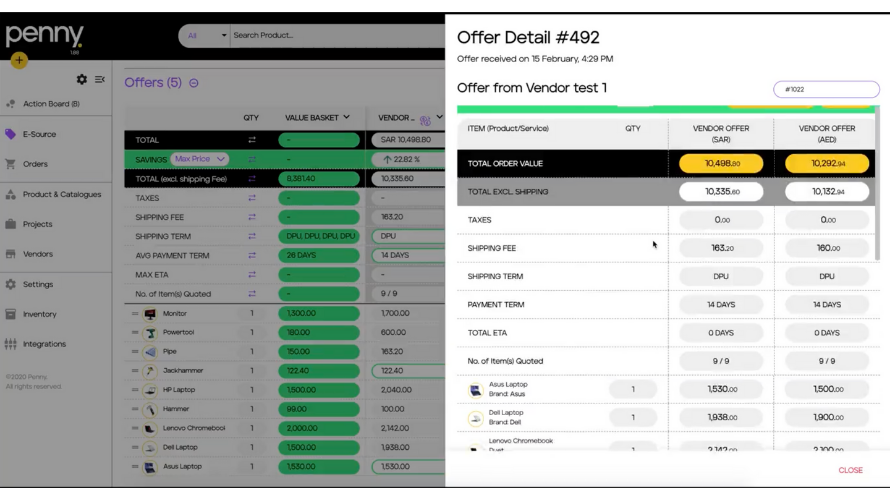Viewport: 890px width, 500px height.
Task: Click the CLOSE button in Offer Detail
Action: 850,470
